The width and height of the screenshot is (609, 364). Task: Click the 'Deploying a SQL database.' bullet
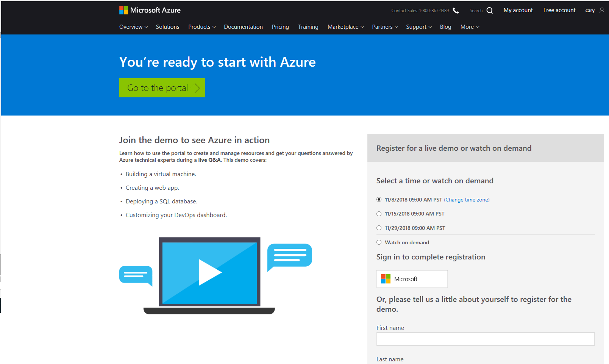[161, 202]
